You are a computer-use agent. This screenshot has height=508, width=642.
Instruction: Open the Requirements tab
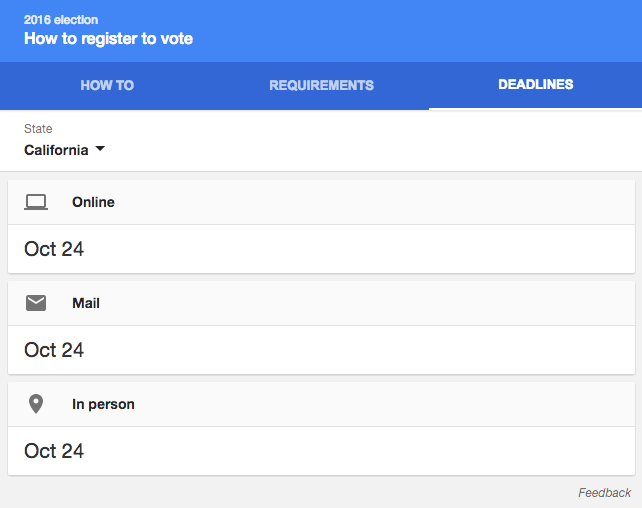(321, 85)
